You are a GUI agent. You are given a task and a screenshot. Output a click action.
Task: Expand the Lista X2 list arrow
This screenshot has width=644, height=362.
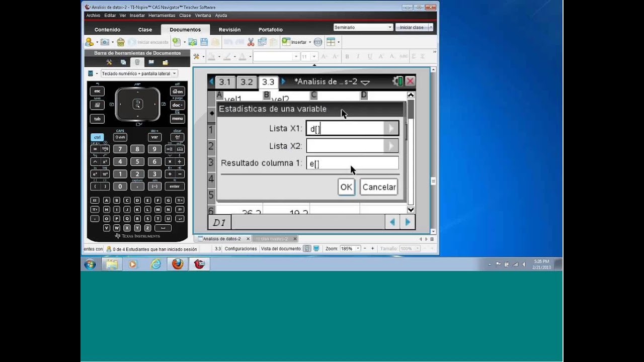click(391, 146)
